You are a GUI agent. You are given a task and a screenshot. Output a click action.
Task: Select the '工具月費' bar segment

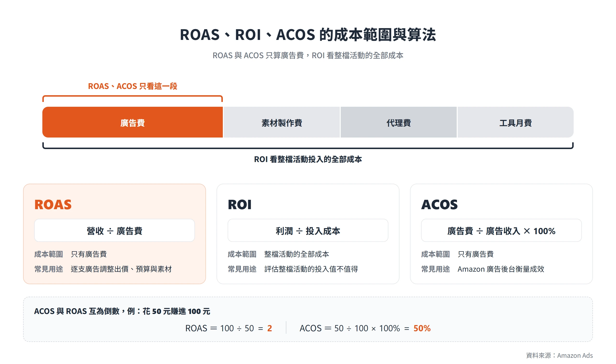[515, 122]
